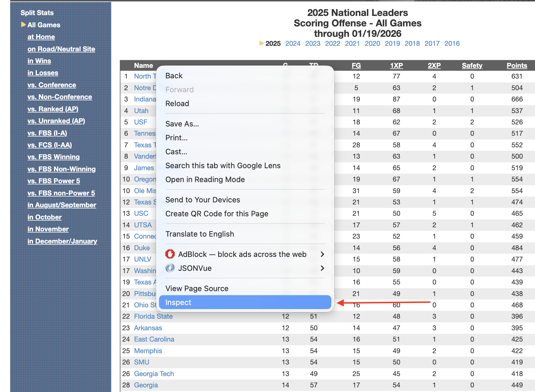The height and width of the screenshot is (392, 535).
Task: Open vs. Ranked (AP) split
Action: pos(53,109)
